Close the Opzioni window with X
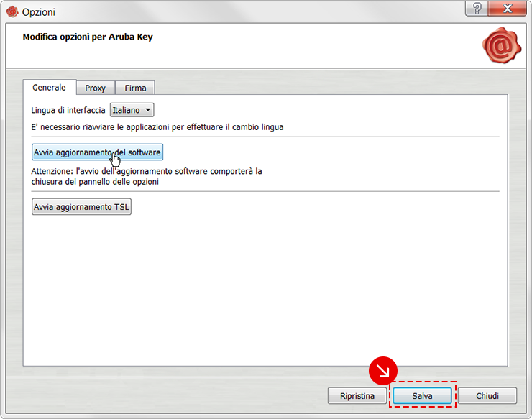Image resolution: width=532 pixels, height=419 pixels. tap(508, 9)
